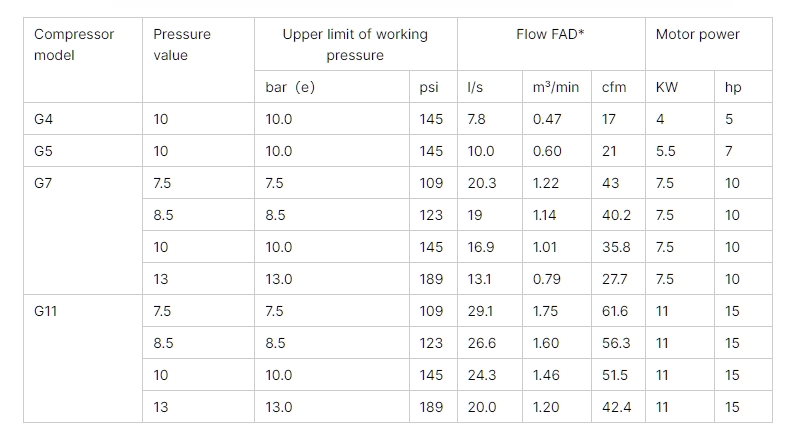
Task: Click the Motor power header cell
Action: [x=698, y=34]
